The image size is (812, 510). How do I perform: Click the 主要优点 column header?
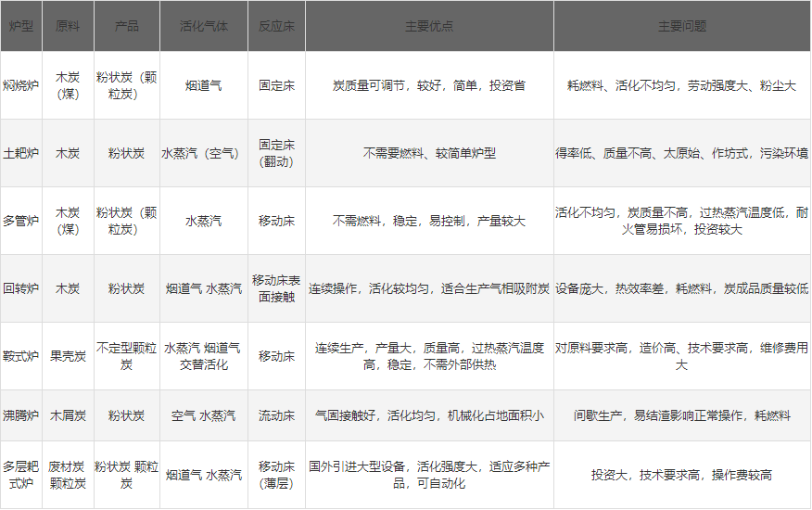pyautogui.click(x=429, y=26)
